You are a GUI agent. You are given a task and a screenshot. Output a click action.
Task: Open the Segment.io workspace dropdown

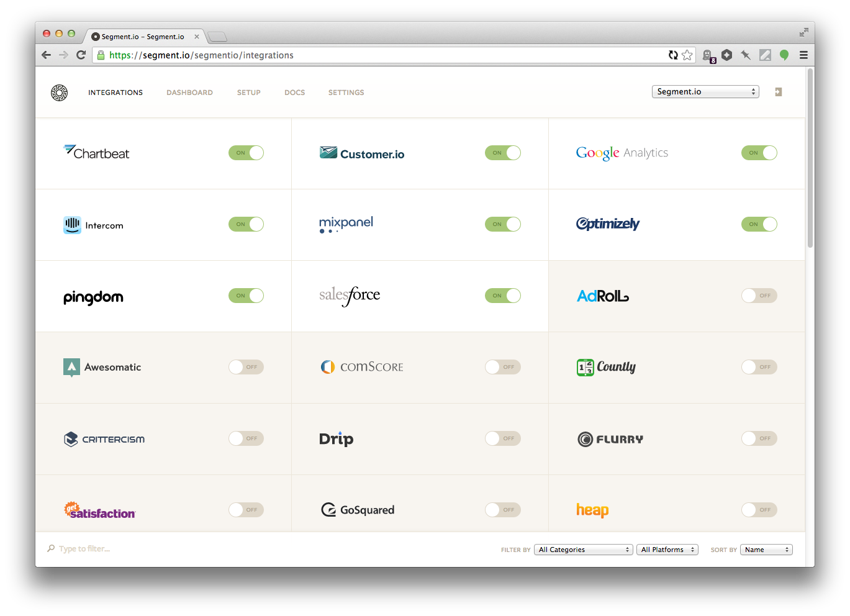(x=705, y=91)
